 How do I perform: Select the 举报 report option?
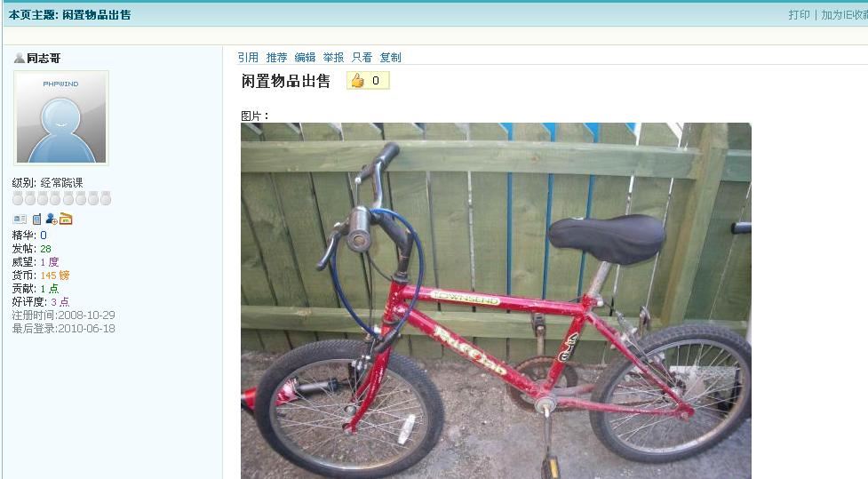click(x=334, y=57)
